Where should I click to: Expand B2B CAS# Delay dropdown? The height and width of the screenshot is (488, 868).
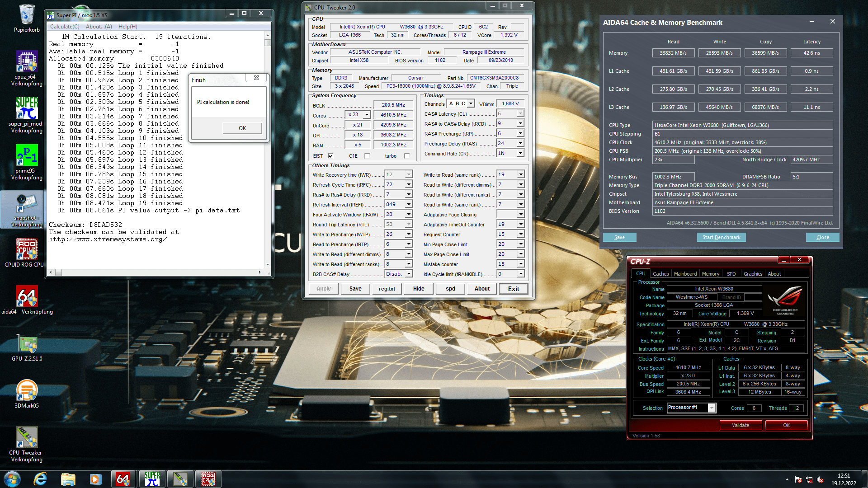[x=409, y=274]
